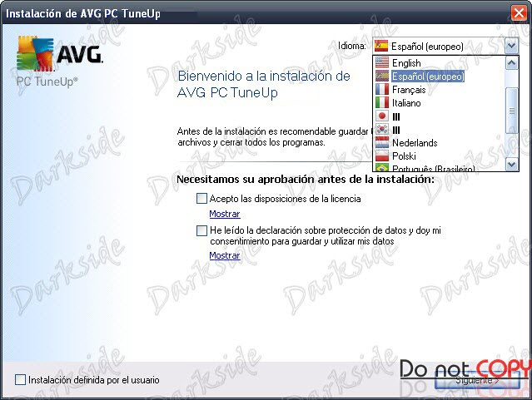Click the Japanese flag icon

pos(381,116)
